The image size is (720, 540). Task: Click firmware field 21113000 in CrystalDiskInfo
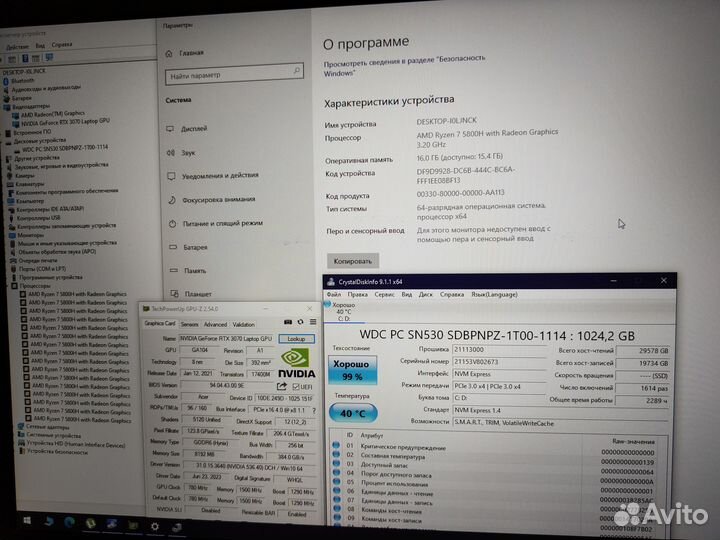[x=500, y=349]
